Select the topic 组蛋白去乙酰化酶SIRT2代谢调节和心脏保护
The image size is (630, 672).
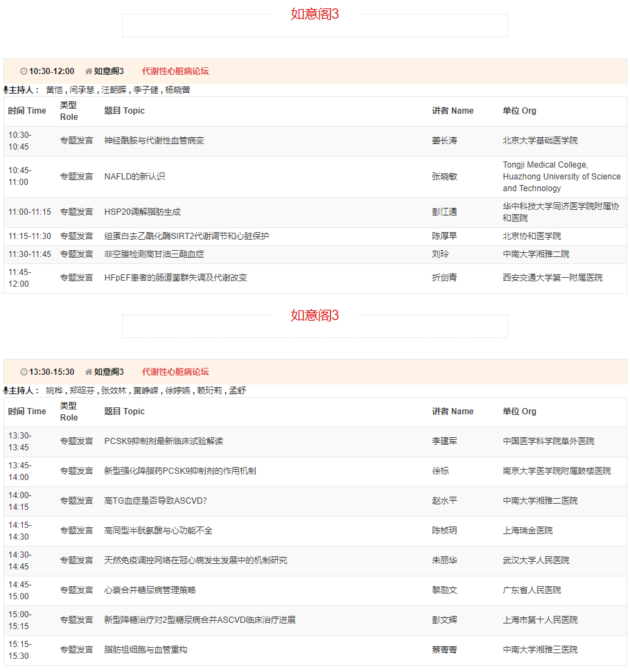186,236
